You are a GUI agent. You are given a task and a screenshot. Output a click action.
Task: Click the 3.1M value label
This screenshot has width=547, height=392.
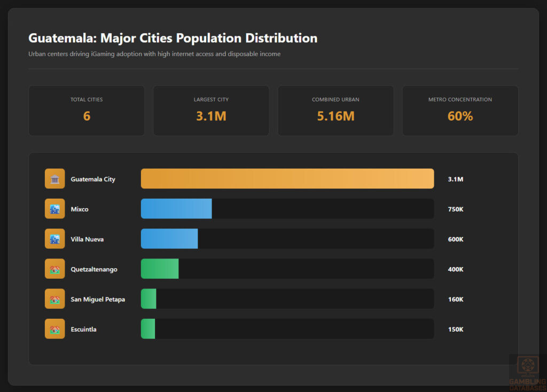click(x=455, y=179)
